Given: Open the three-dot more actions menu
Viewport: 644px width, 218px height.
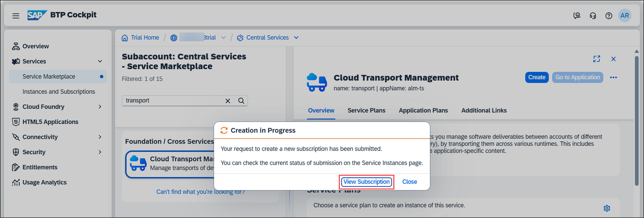Looking at the screenshot, I should pyautogui.click(x=614, y=77).
